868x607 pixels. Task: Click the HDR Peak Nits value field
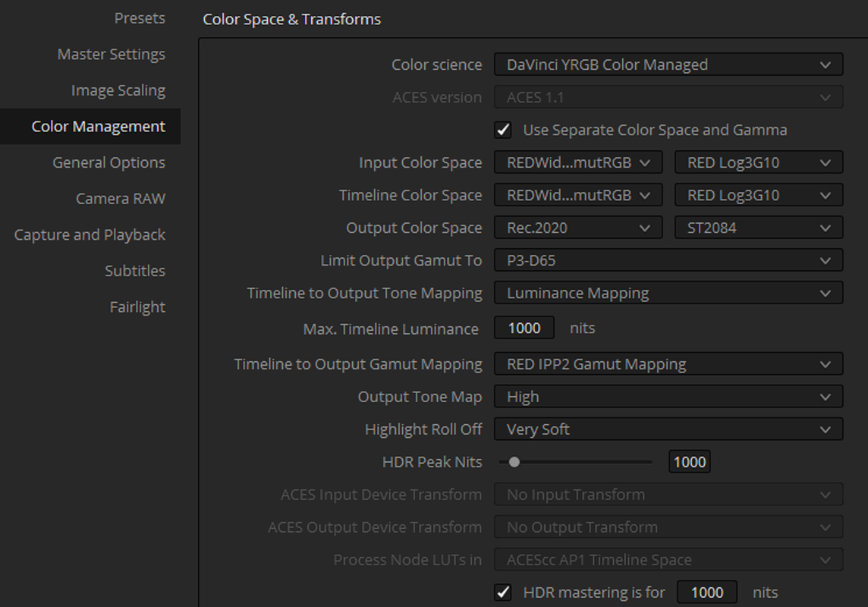click(x=689, y=462)
